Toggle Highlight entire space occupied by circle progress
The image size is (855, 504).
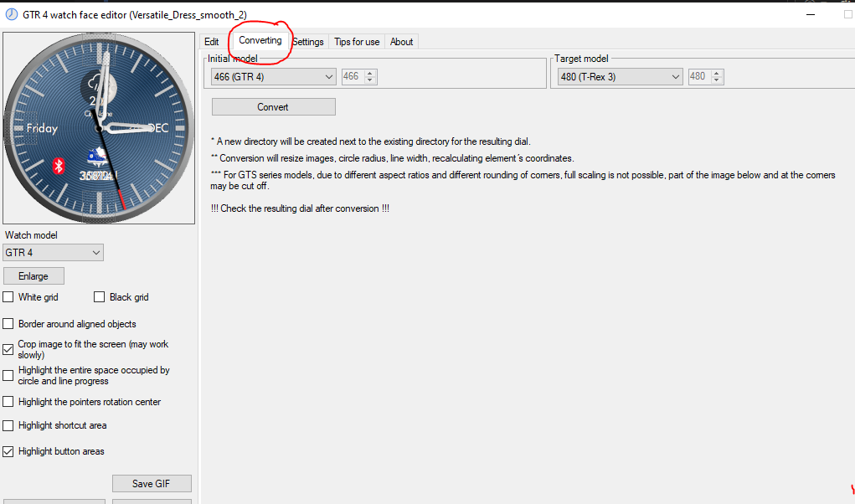pos(8,375)
